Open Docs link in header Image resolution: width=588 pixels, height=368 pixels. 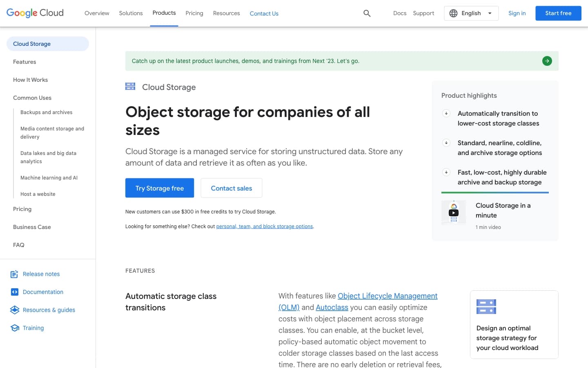pos(400,13)
